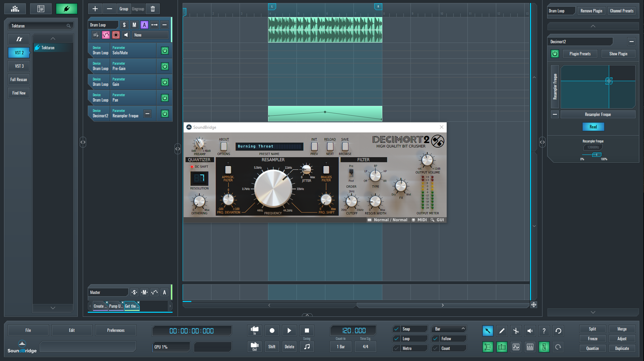Delete track using the trash icon
The width and height of the screenshot is (644, 361).
tap(153, 9)
